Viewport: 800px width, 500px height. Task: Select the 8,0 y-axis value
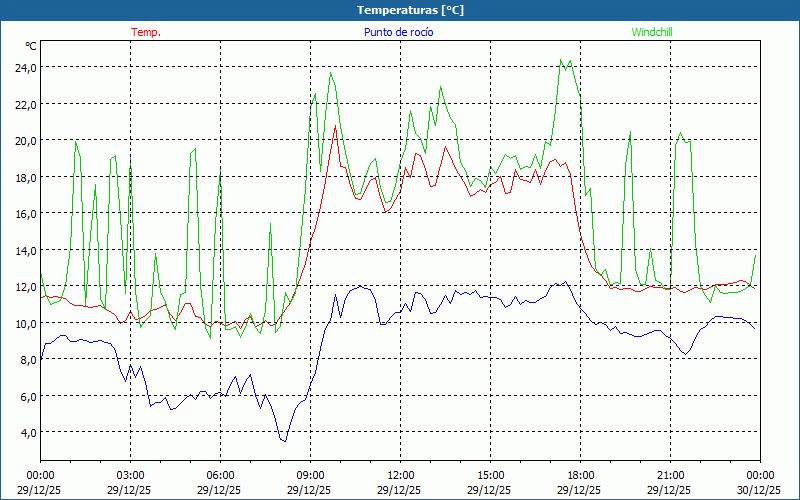(x=25, y=359)
